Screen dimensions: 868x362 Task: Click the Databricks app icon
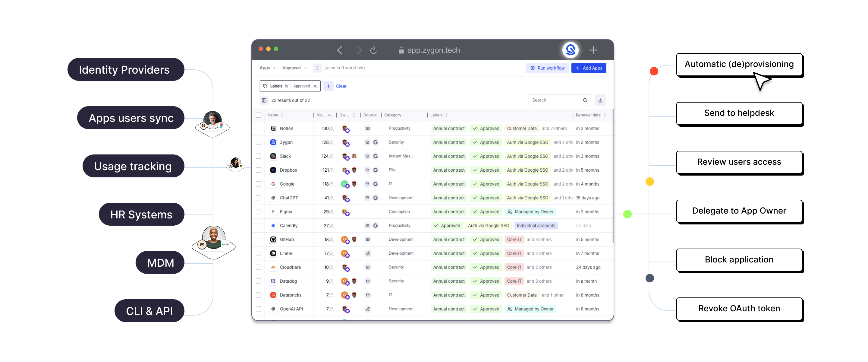[x=273, y=295]
